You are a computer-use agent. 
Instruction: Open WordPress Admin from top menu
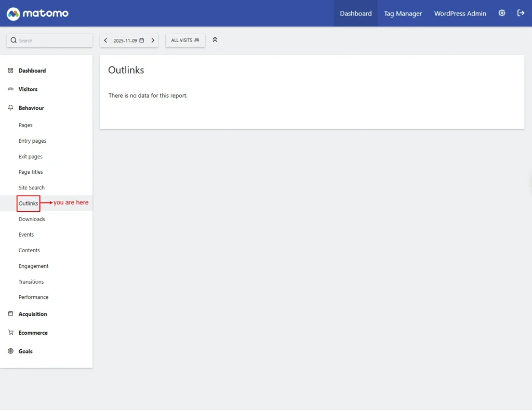[460, 13]
